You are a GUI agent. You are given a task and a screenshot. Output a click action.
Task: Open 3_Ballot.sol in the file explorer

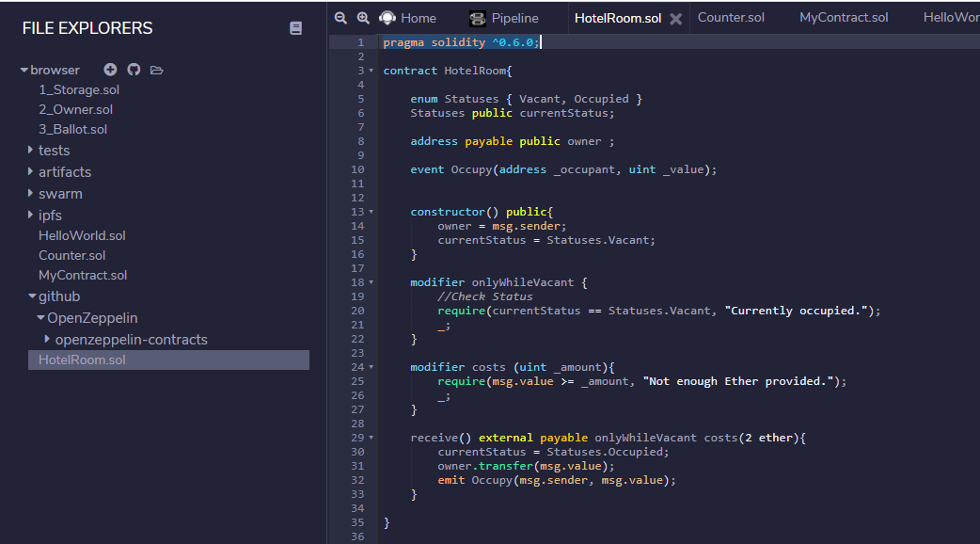[x=72, y=130]
